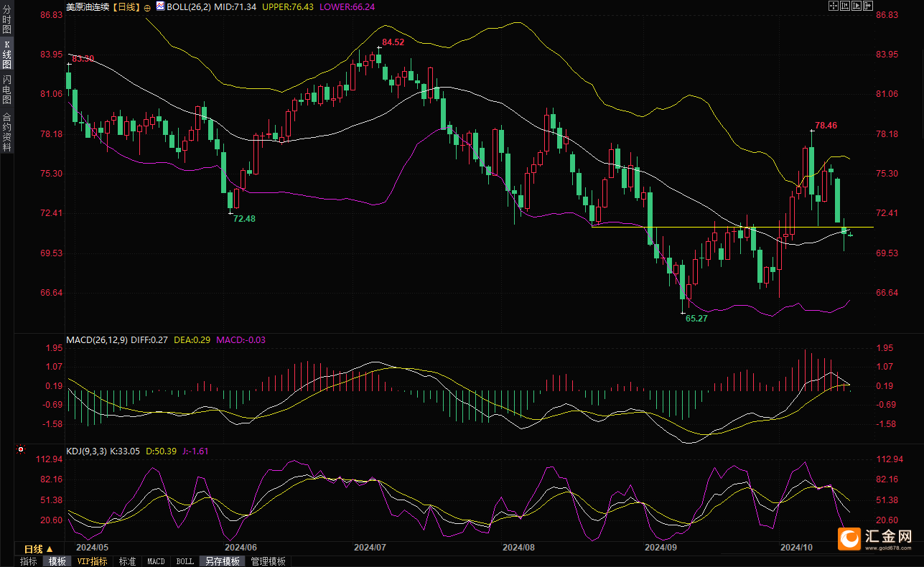Image resolution: width=924 pixels, height=567 pixels.
Task: Select the MACD template button
Action: (x=157, y=561)
